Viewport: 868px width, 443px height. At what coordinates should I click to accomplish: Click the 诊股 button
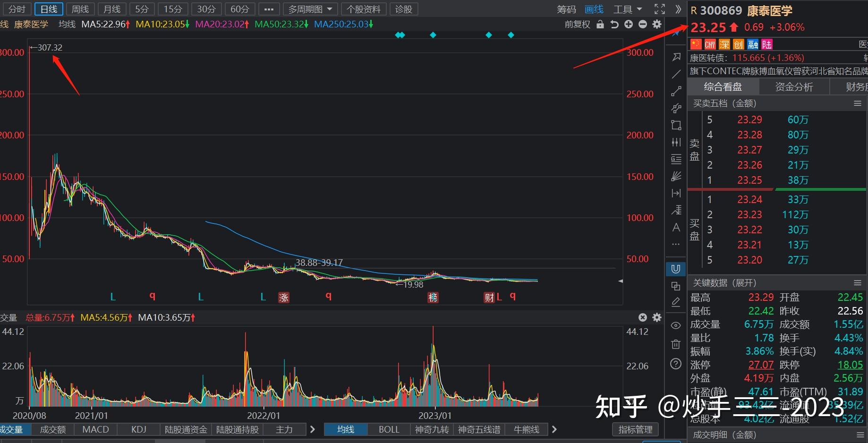404,9
